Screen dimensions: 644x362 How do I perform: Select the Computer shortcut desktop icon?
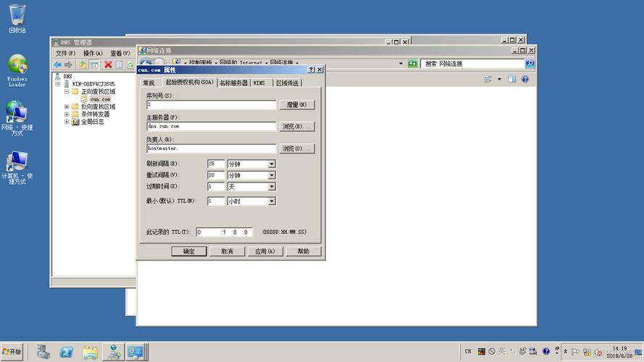pos(17,167)
